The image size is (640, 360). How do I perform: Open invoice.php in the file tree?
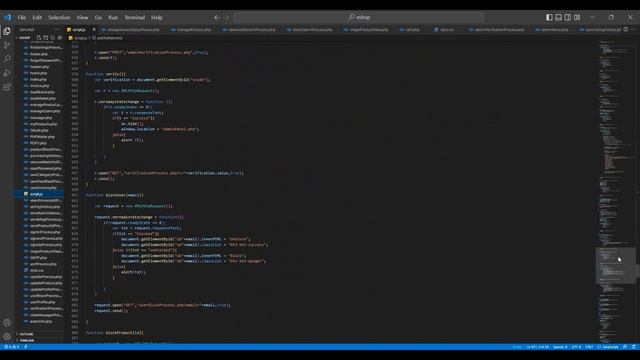[x=39, y=86]
